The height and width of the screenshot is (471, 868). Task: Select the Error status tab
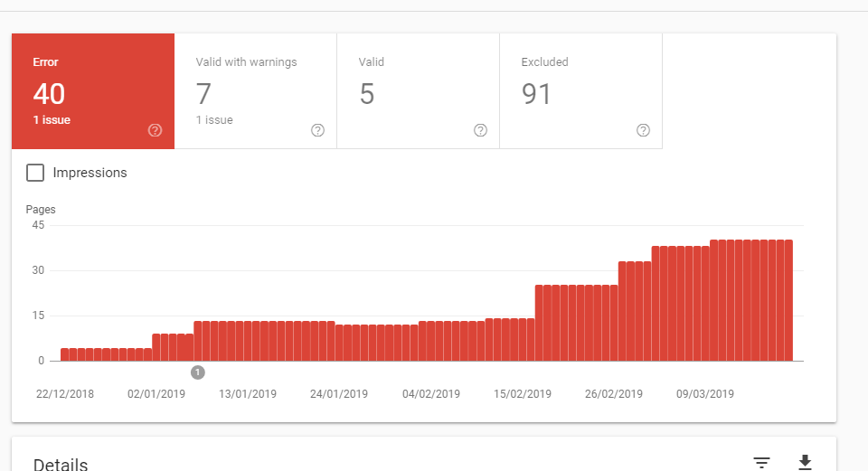tap(92, 90)
